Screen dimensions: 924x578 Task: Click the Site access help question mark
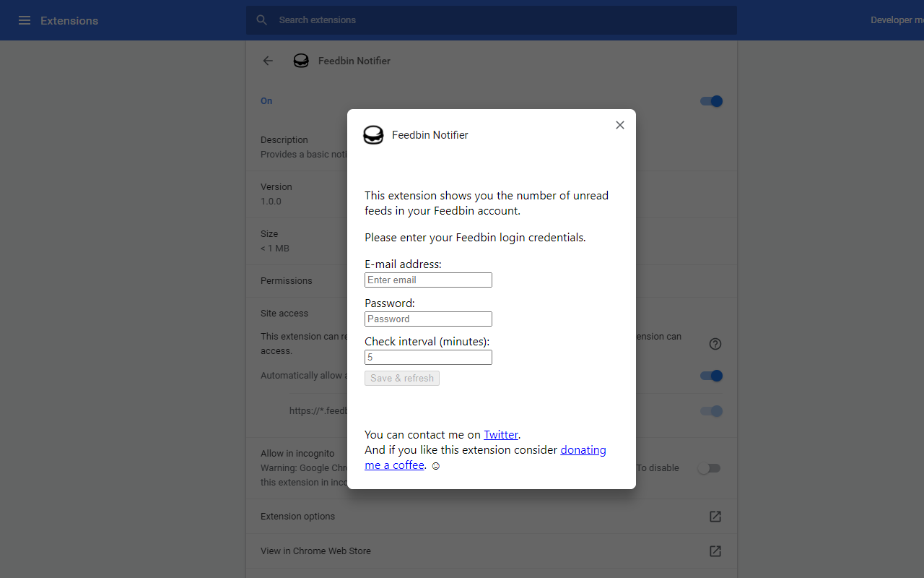[715, 344]
